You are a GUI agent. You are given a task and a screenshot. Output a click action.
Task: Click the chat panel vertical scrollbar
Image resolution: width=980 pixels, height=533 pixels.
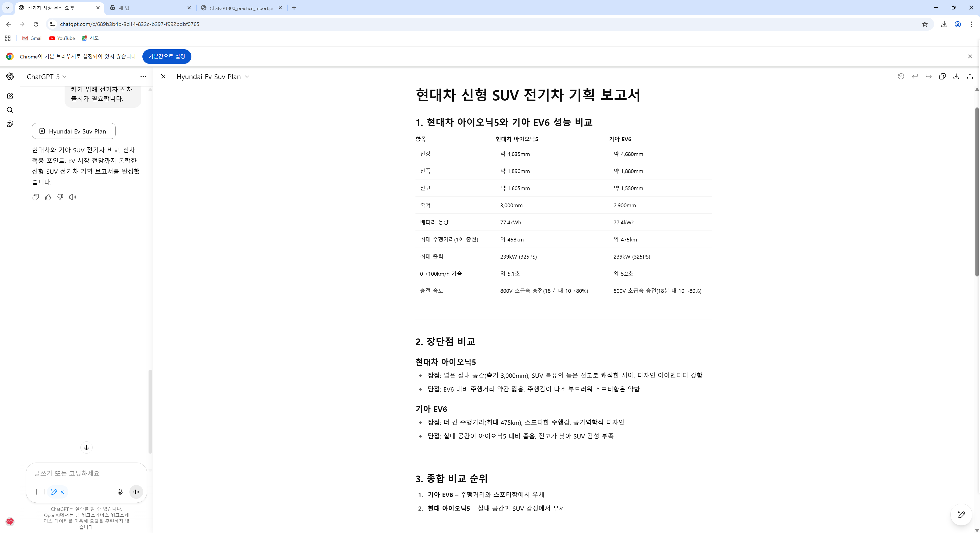pyautogui.click(x=150, y=411)
